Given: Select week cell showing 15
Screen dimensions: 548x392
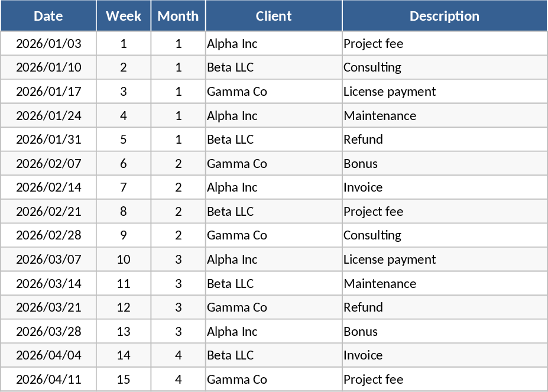Looking at the screenshot, I should coord(124,380).
